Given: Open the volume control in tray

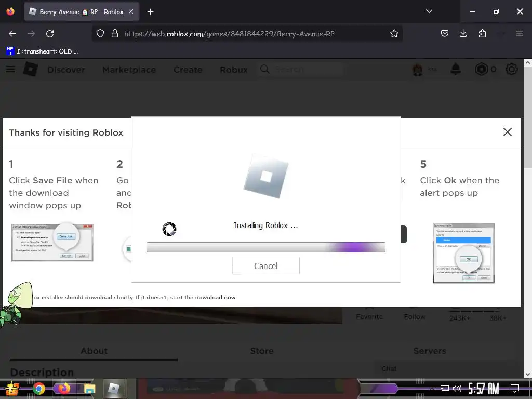Looking at the screenshot, I should 457,389.
